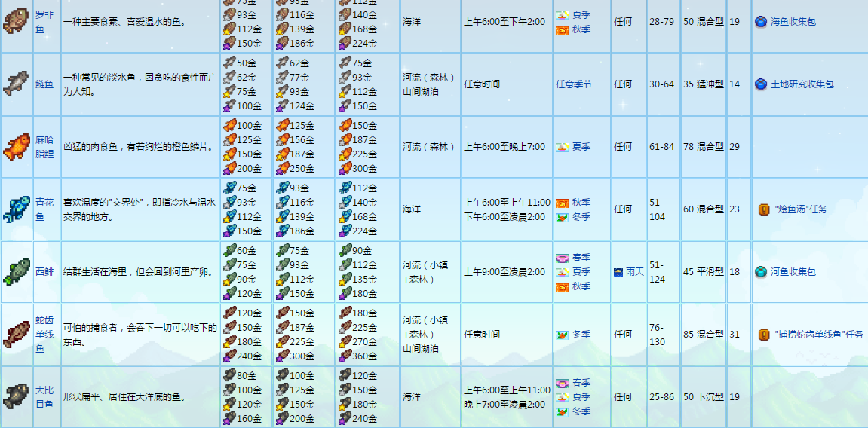Viewport: 868px width, 428px height.
Task: Click the difficulty "85 混合型"
Action: coord(703,334)
